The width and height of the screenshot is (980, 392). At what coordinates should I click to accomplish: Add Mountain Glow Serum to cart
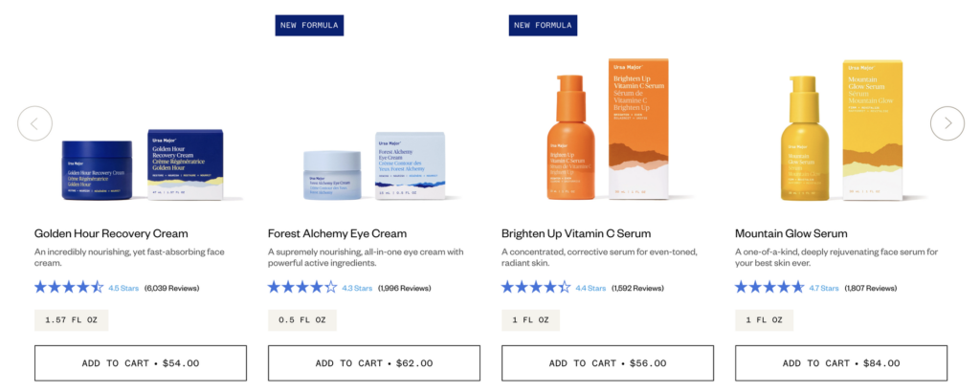(x=841, y=363)
